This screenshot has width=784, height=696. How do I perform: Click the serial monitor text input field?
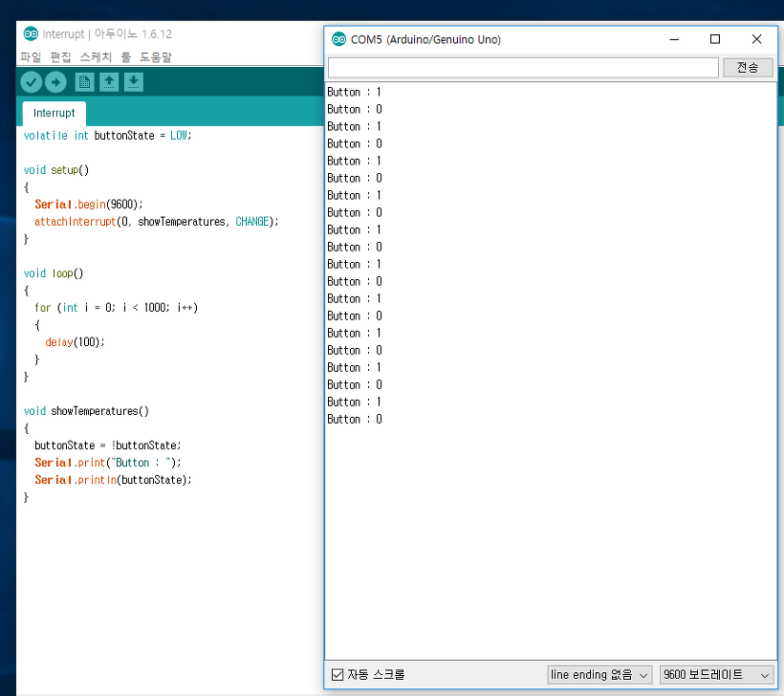point(522,68)
